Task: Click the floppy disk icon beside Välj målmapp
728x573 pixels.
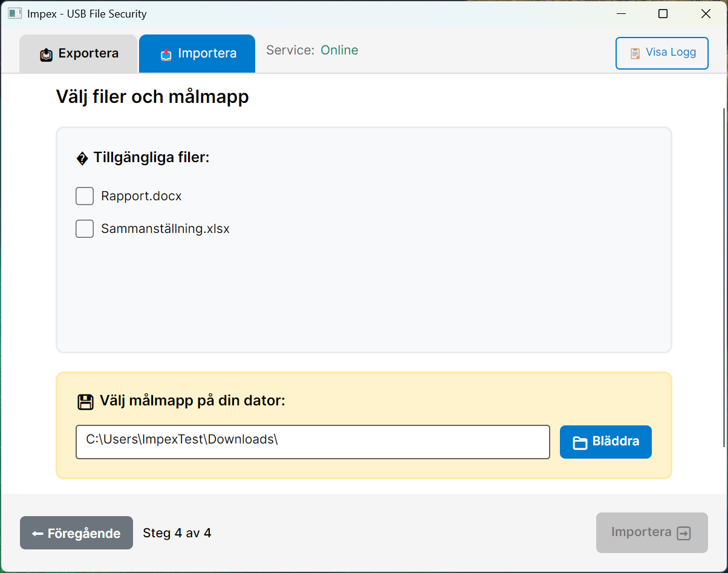Action: (86, 402)
